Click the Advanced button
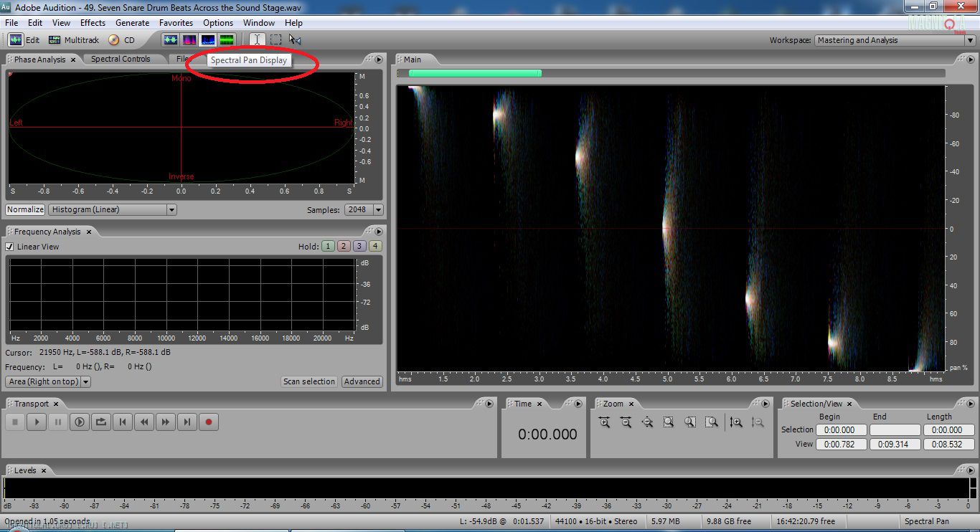Screen dimensions: 980x532 coord(362,381)
